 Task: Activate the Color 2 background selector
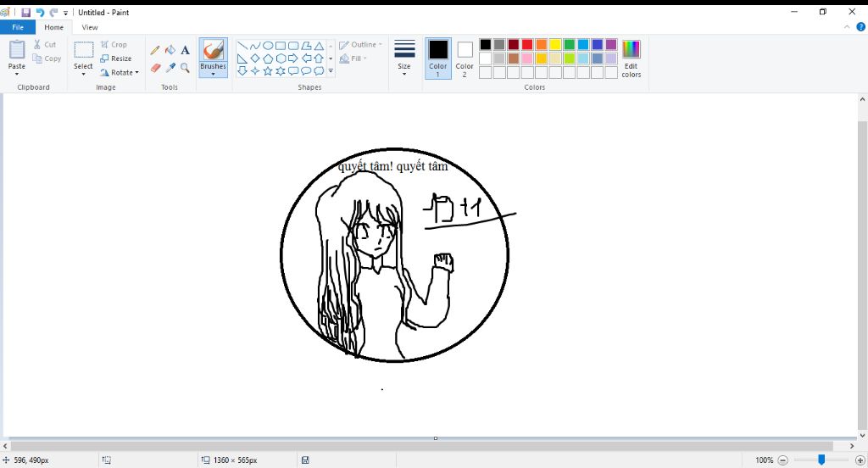click(465, 58)
